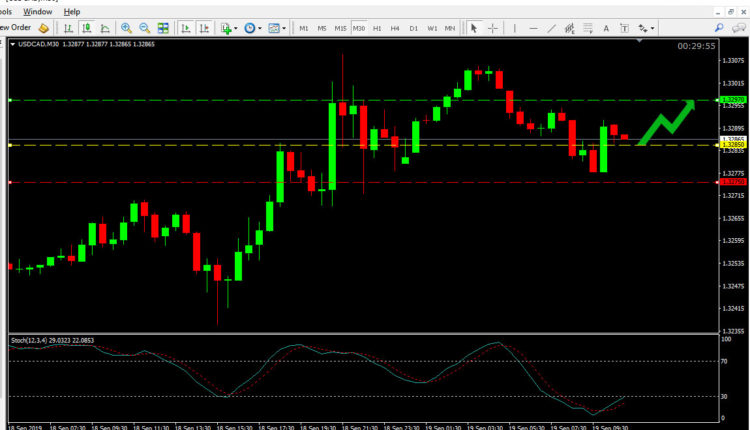Click the zoom in magnifier icon

click(127, 28)
